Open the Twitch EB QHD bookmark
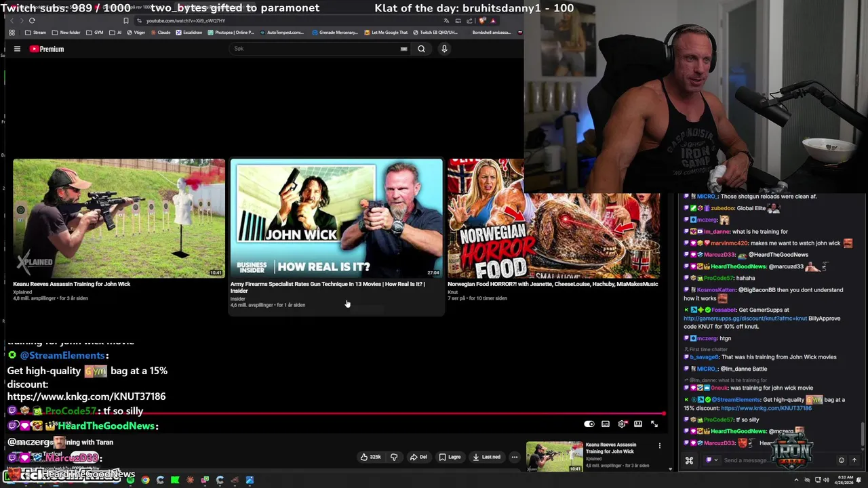868x488 pixels. tap(435, 33)
